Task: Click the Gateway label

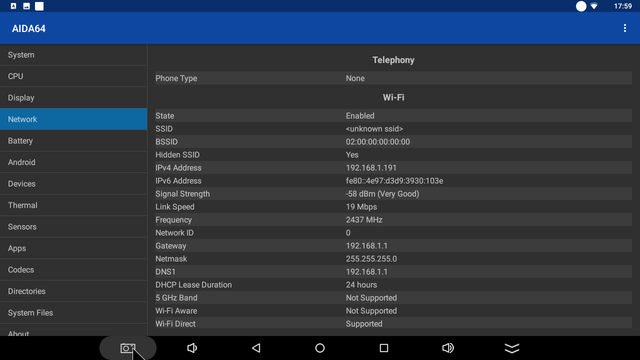Action: [171, 246]
